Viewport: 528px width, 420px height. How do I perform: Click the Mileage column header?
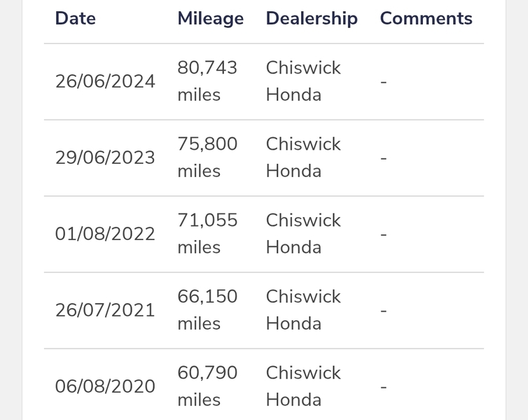pyautogui.click(x=211, y=18)
